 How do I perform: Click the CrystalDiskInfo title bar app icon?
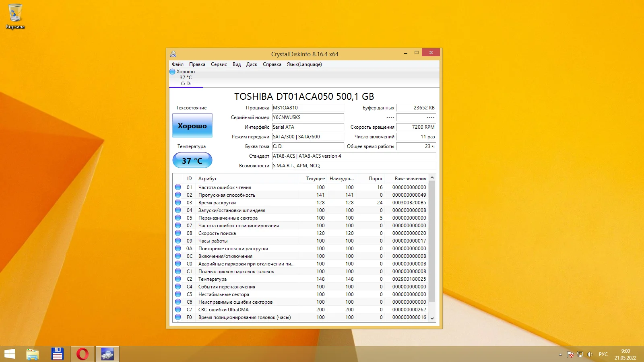[173, 54]
